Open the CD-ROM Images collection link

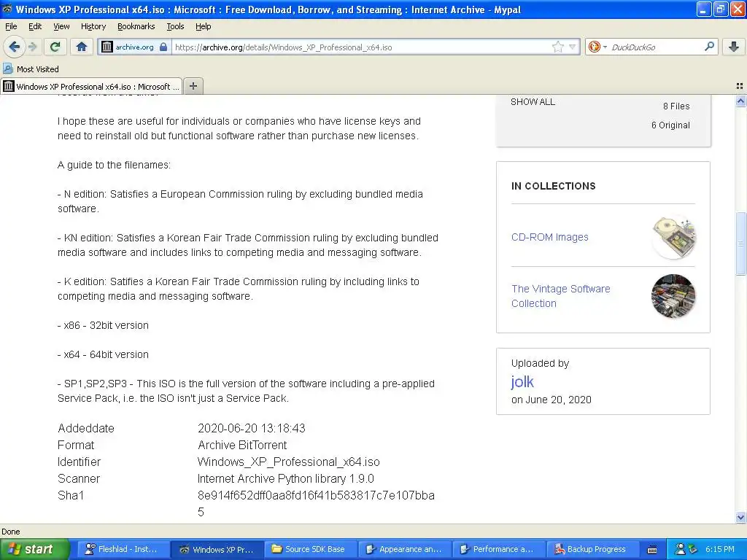550,237
